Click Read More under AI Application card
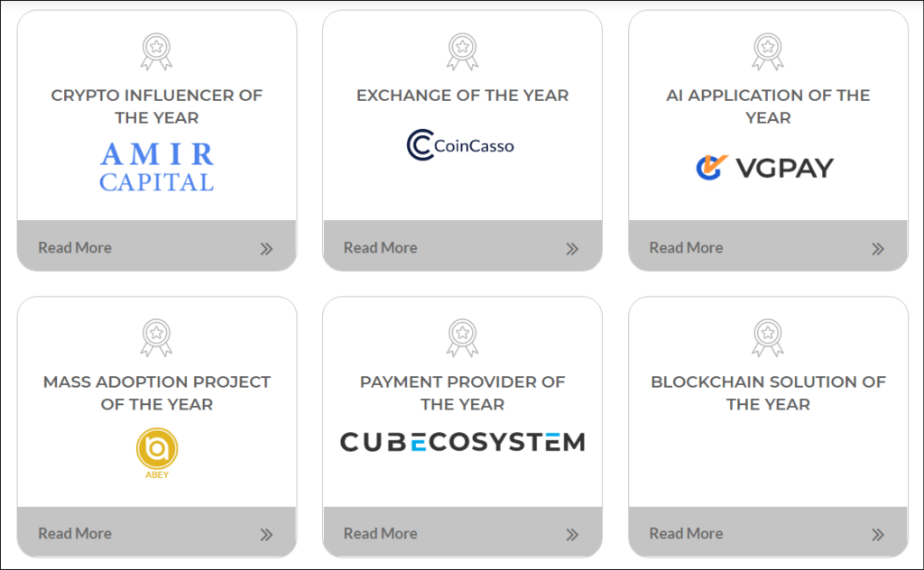The height and width of the screenshot is (570, 924). pyautogui.click(x=686, y=247)
